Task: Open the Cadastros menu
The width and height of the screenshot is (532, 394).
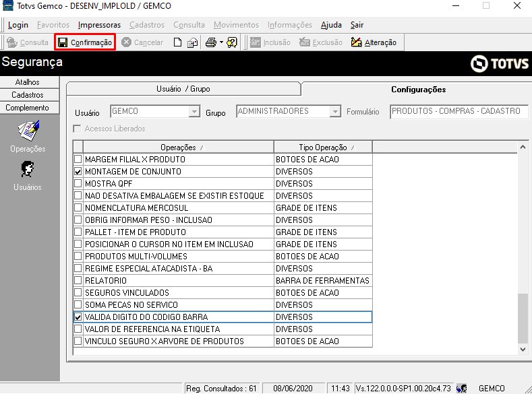Action: coord(147,25)
